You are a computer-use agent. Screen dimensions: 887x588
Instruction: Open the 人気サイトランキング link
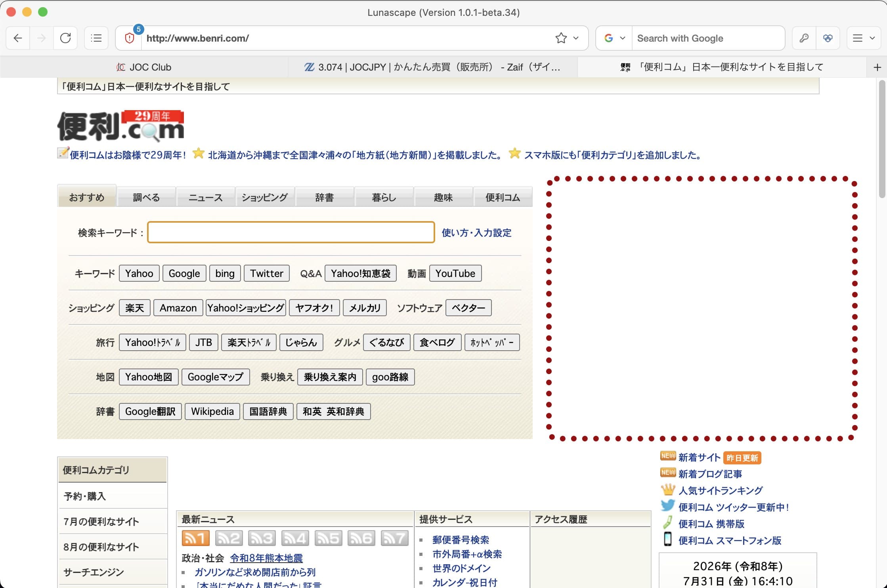tap(720, 491)
